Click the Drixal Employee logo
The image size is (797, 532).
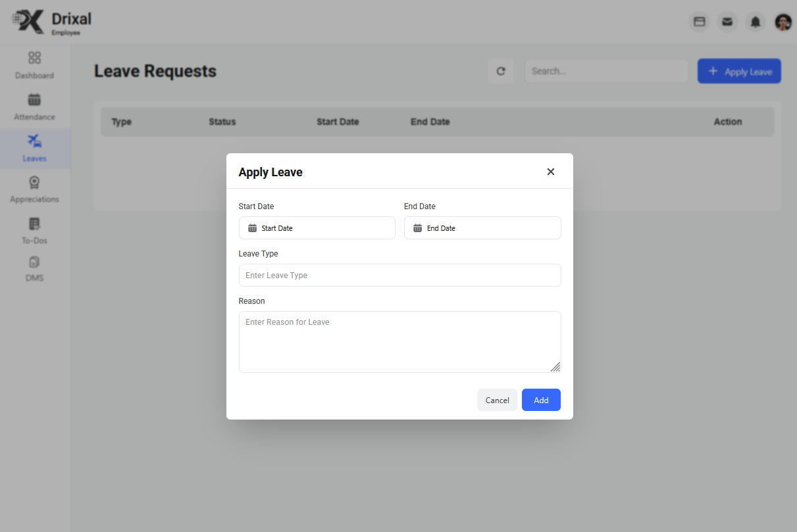pyautogui.click(x=51, y=21)
